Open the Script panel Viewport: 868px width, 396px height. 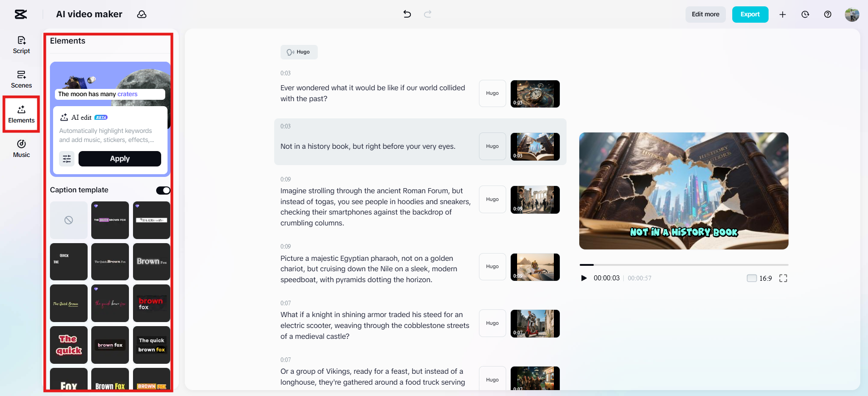(21, 45)
